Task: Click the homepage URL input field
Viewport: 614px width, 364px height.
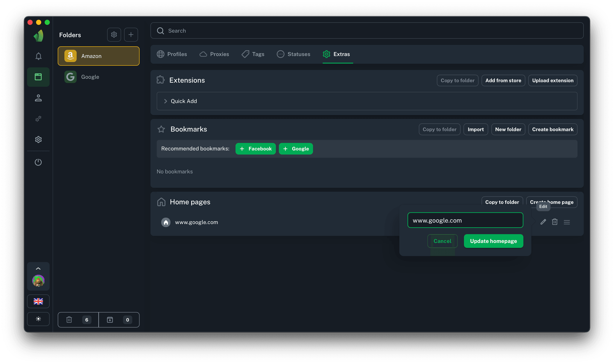Action: point(465,220)
